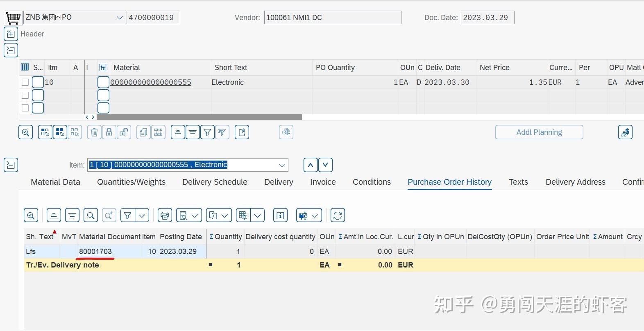The width and height of the screenshot is (644, 331).
Task: Go to previous item with up arrow
Action: 311,165
